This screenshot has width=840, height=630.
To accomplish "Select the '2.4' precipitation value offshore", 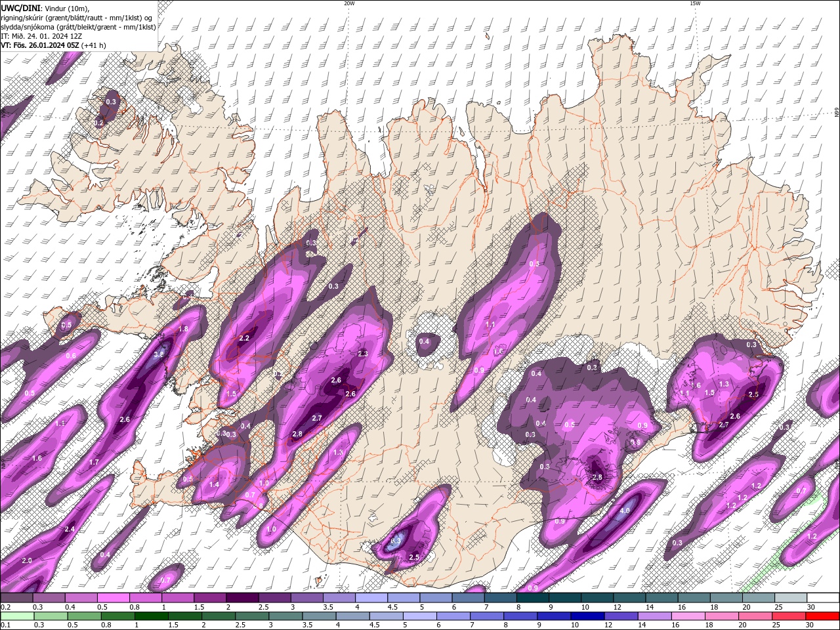I will 70,529.
